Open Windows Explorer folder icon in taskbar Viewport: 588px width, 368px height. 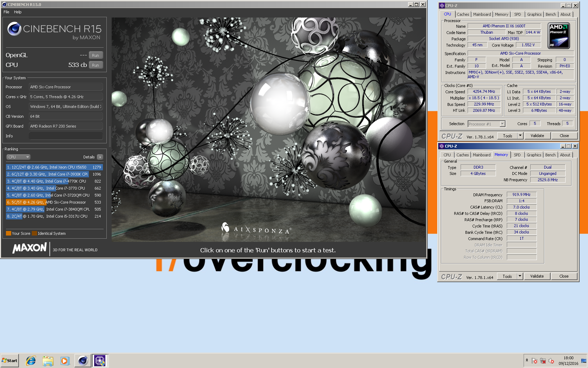tap(48, 360)
